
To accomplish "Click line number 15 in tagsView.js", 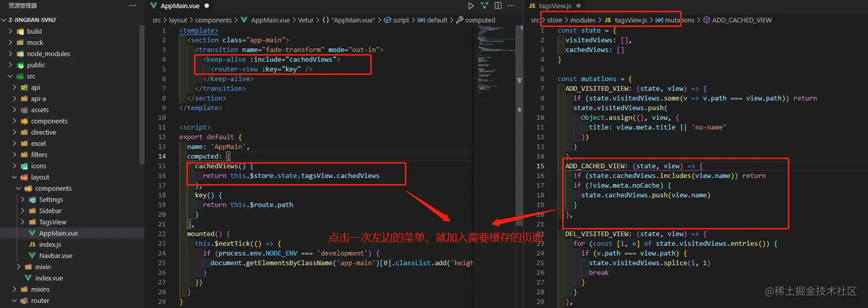I will tap(540, 166).
